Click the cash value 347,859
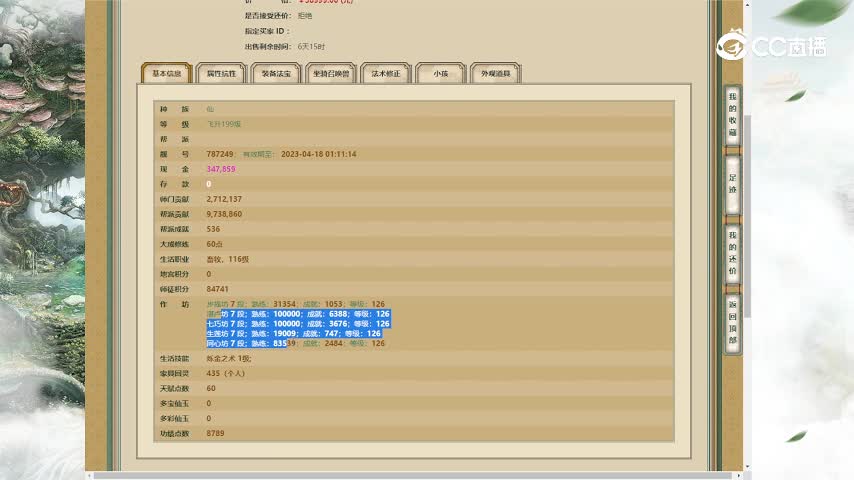The height and width of the screenshot is (480, 854). pyautogui.click(x=221, y=169)
